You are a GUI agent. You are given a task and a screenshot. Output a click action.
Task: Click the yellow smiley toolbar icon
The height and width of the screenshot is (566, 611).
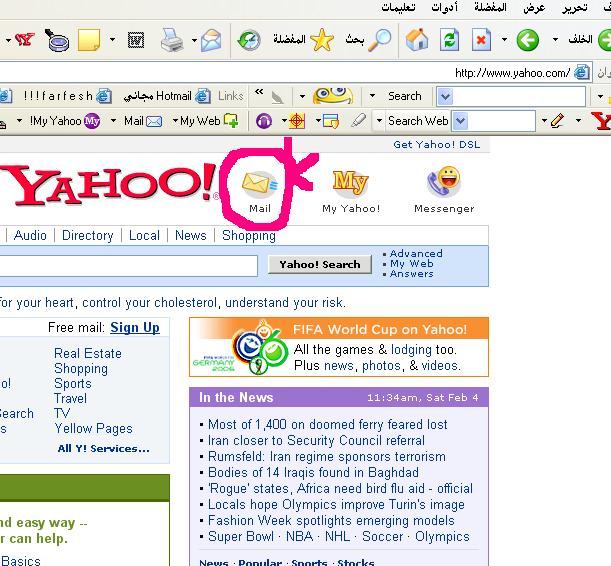pyautogui.click(x=333, y=95)
